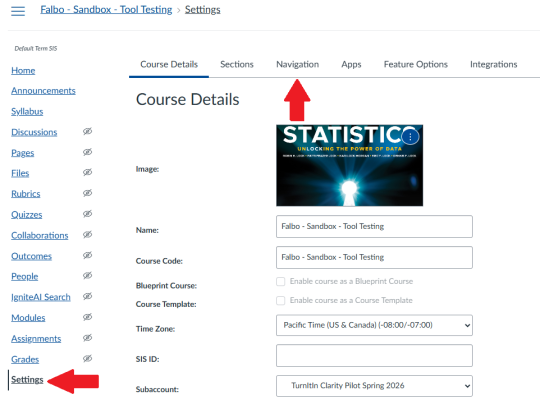Click the course Name input field
Viewport: 540px width, 400px height.
374,226
